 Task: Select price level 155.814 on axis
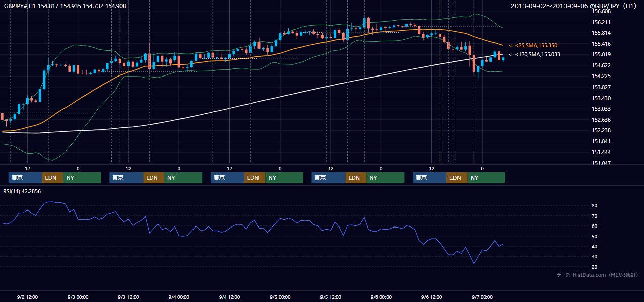coord(602,33)
